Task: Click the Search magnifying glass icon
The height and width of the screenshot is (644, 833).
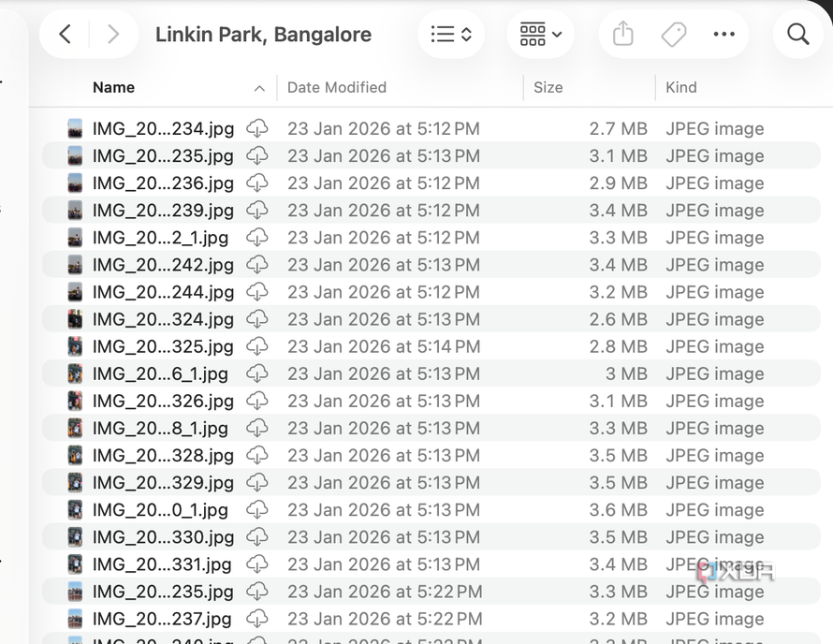Action: tap(797, 35)
